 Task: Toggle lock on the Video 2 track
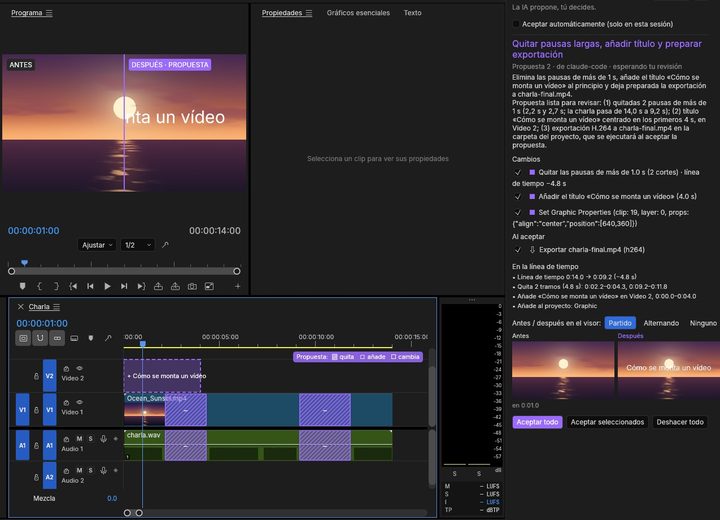[36, 376]
